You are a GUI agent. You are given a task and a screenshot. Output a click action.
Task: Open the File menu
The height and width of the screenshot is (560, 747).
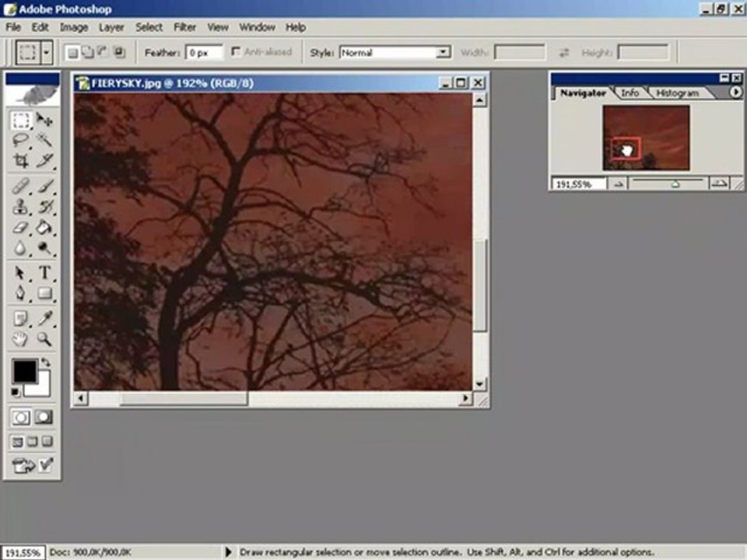click(13, 27)
